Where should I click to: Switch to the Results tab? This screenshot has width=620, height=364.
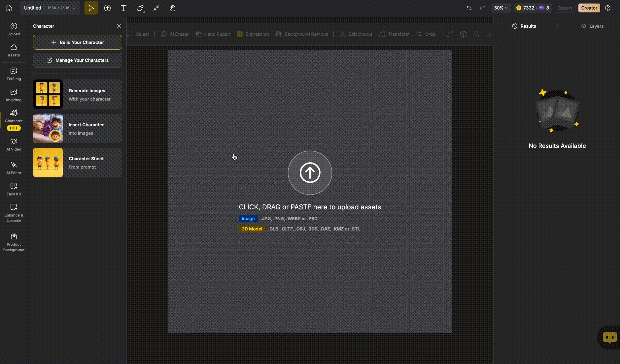click(x=524, y=26)
